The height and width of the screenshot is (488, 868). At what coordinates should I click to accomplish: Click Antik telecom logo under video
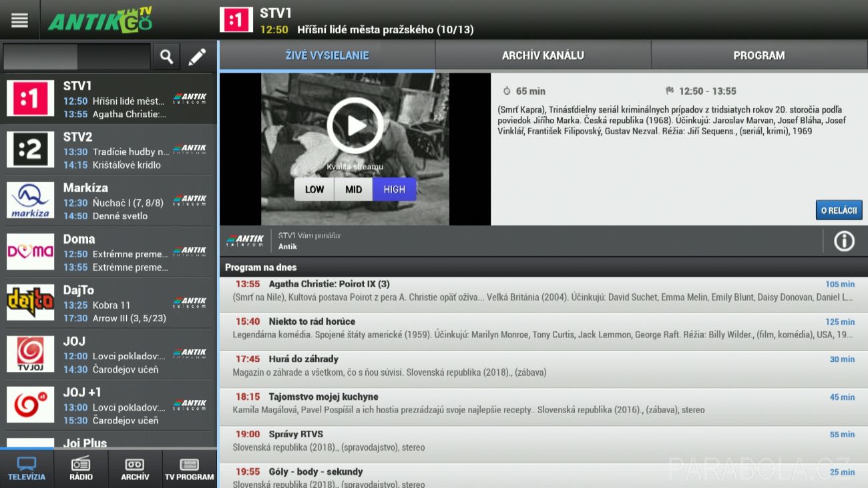click(x=244, y=241)
